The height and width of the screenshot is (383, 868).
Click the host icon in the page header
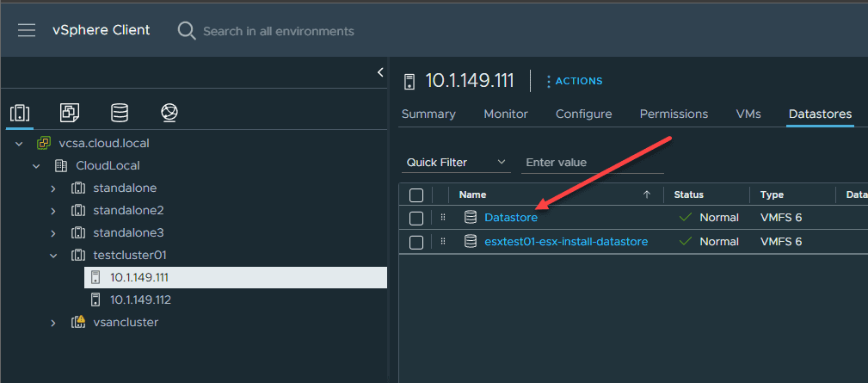[409, 82]
